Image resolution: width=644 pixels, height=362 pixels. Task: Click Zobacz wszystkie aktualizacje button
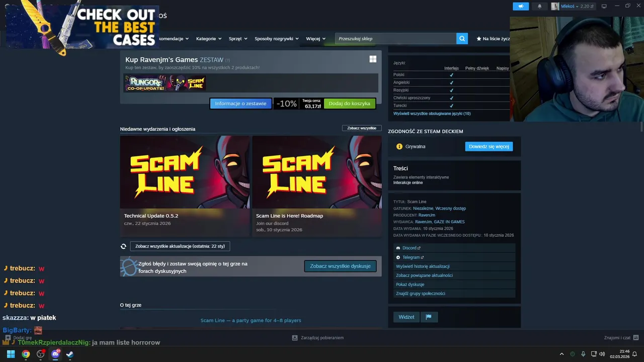point(180,246)
